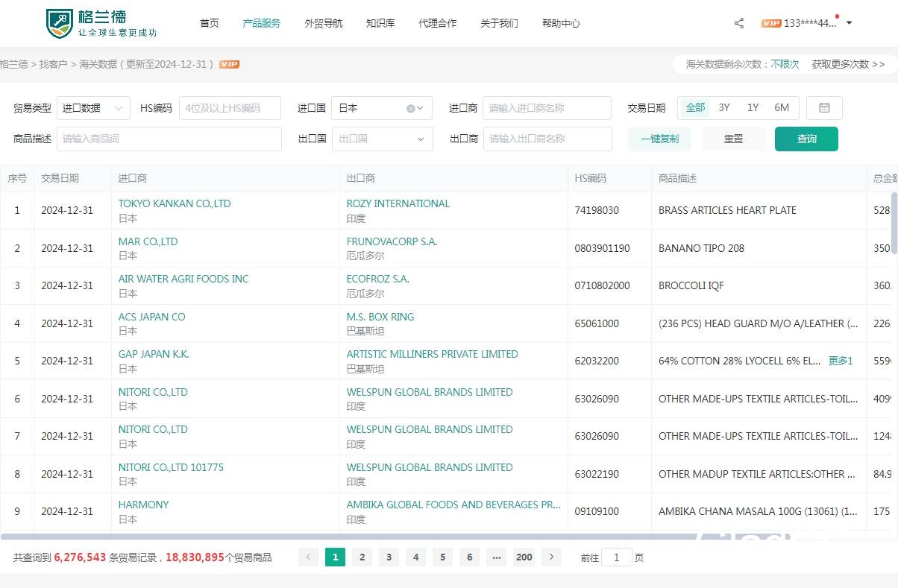Go to page 6
The width and height of the screenshot is (898, 588).
pos(470,557)
